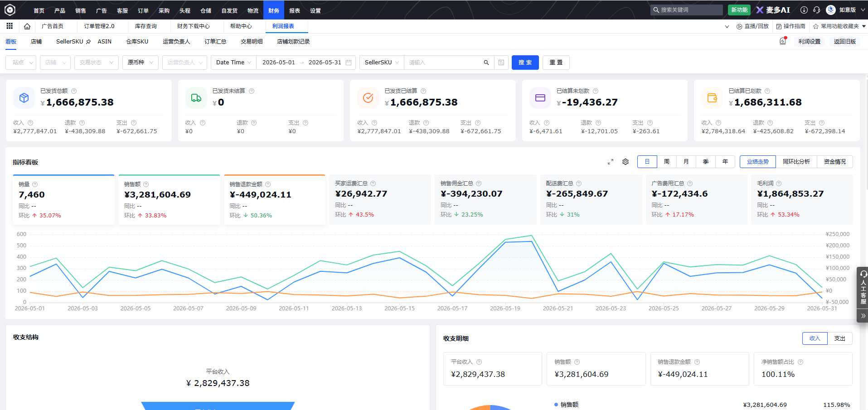
Task: Click the calculator icon next to search field
Action: pos(501,63)
